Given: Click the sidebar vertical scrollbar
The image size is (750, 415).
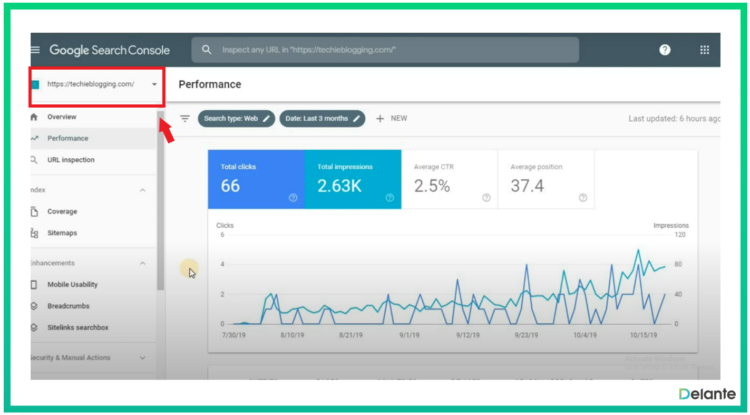Looking at the screenshot, I should [160, 200].
